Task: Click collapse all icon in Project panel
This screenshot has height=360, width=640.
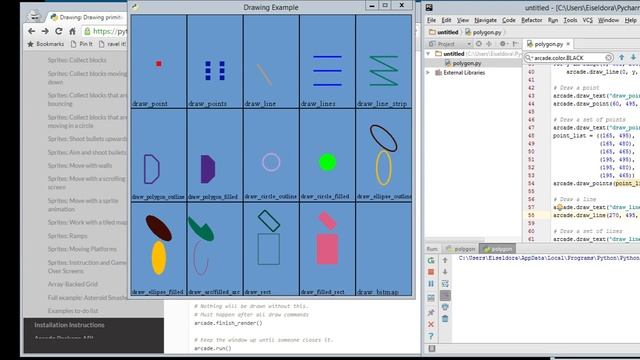Action: (489, 44)
